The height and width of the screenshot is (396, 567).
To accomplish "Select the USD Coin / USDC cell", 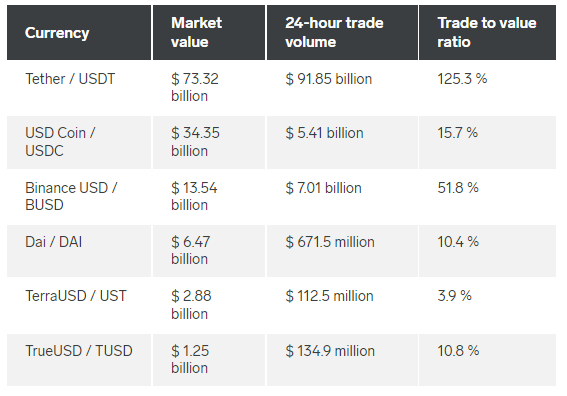I will tap(79, 142).
